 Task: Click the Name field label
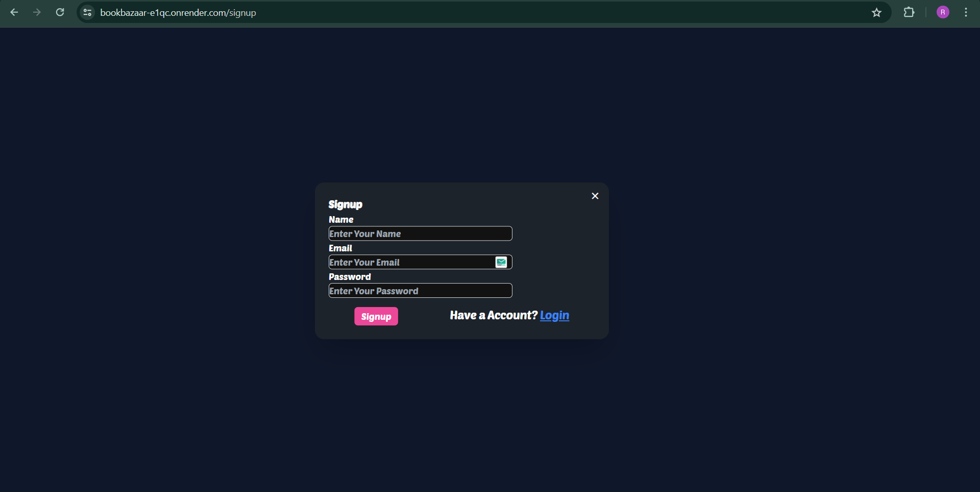(x=341, y=220)
